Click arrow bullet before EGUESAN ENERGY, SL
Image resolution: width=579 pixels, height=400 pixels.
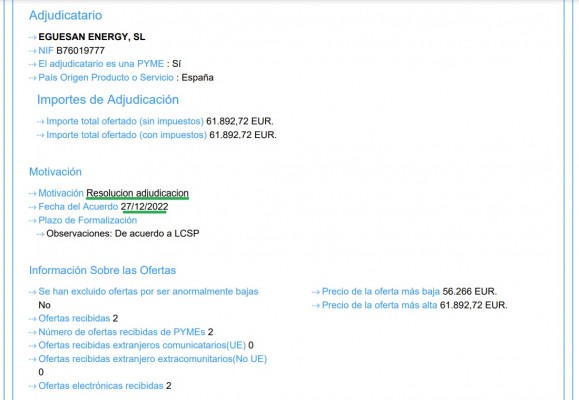click(x=33, y=37)
